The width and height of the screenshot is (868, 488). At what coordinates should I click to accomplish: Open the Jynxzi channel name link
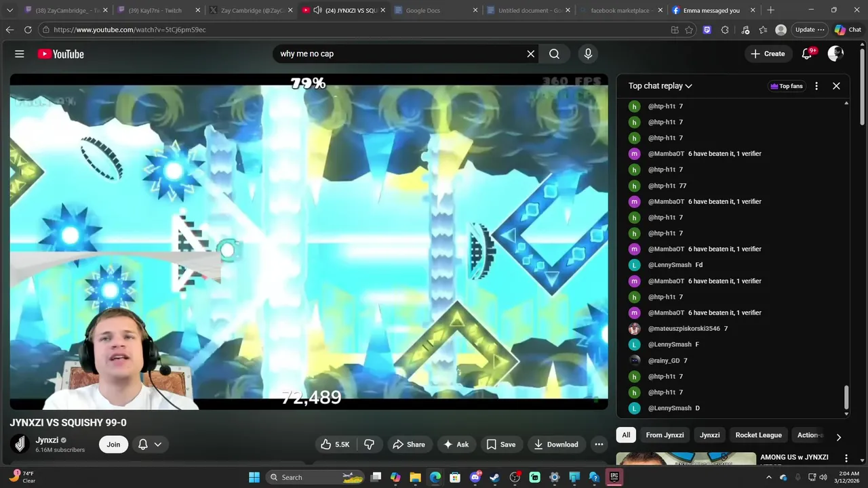(47, 441)
